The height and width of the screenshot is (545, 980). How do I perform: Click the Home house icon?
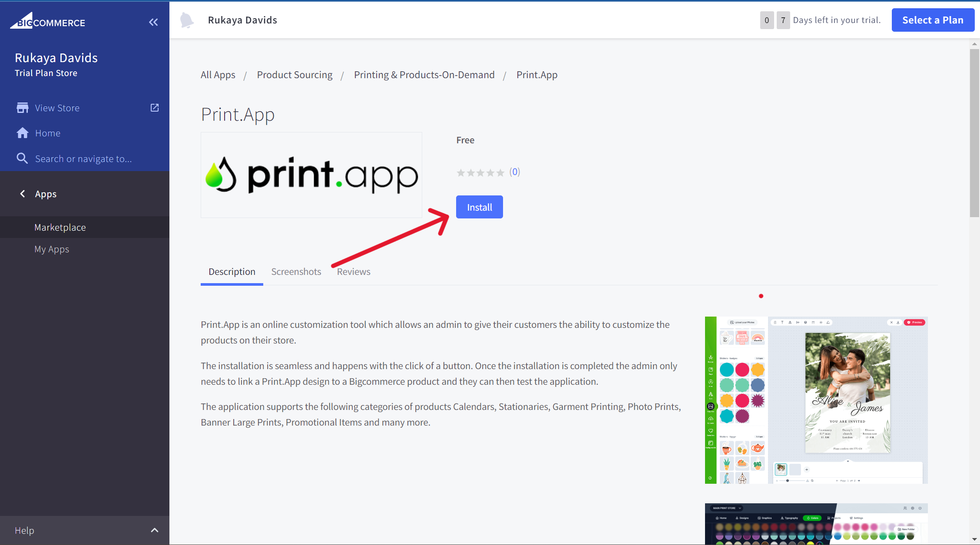23,133
